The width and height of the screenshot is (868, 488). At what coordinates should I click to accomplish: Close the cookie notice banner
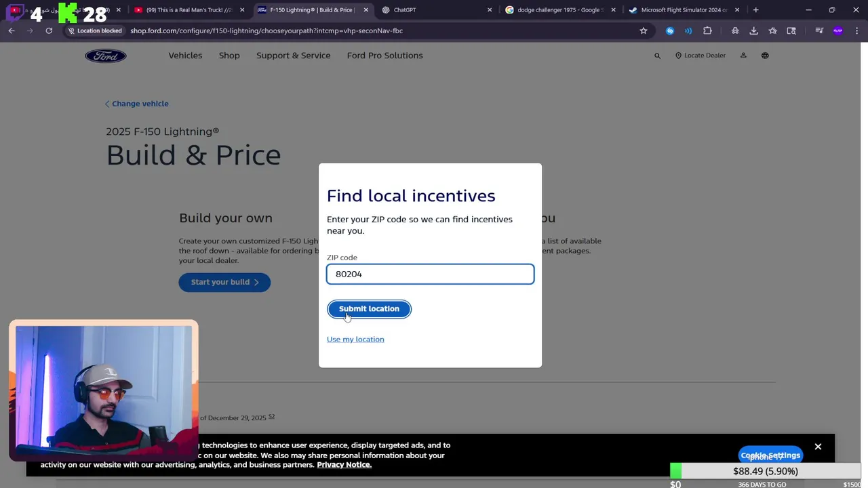point(818,447)
